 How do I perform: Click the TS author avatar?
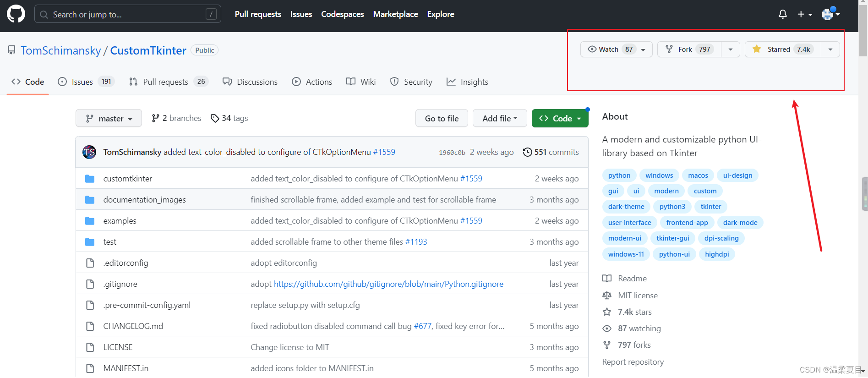pos(89,152)
